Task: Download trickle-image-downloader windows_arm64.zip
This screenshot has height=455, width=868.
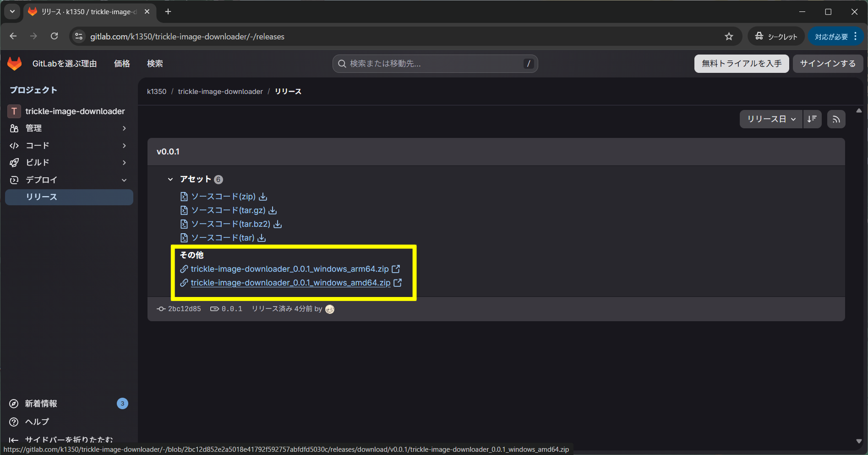Action: (289, 269)
